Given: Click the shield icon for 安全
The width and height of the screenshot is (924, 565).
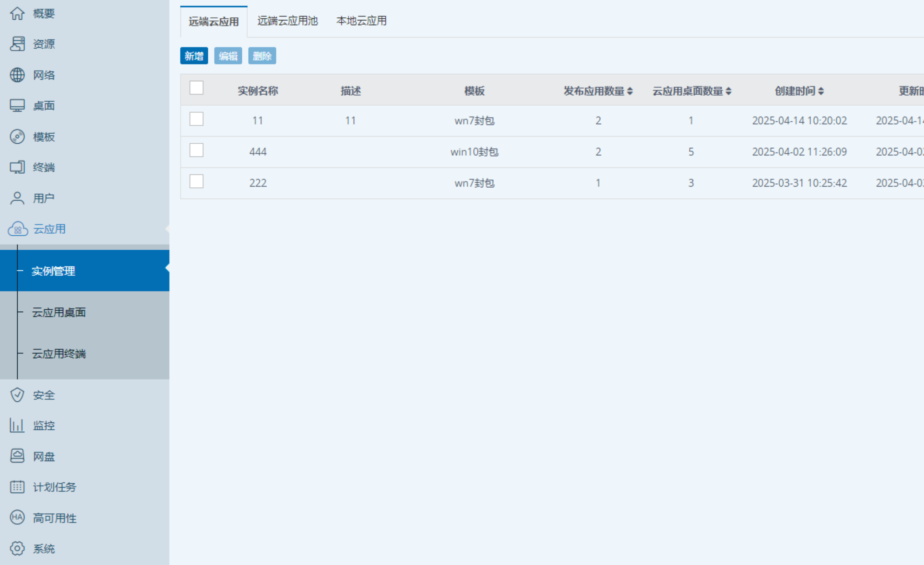Looking at the screenshot, I should 17,395.
